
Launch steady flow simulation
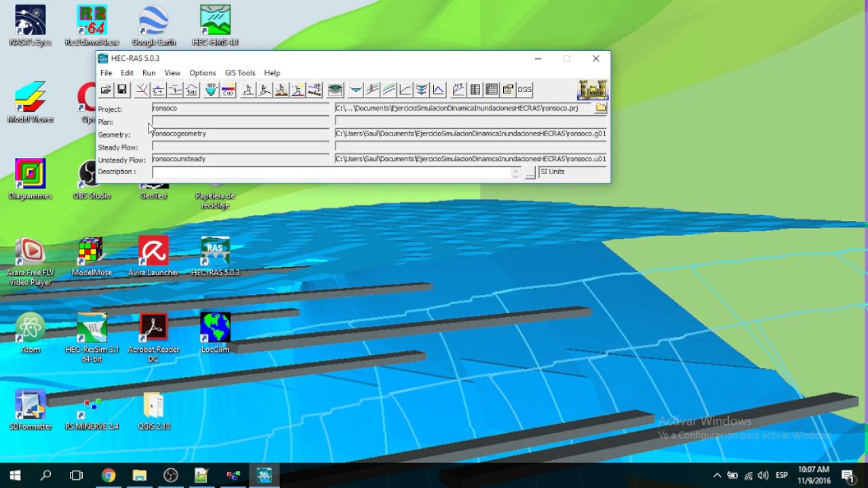point(248,89)
